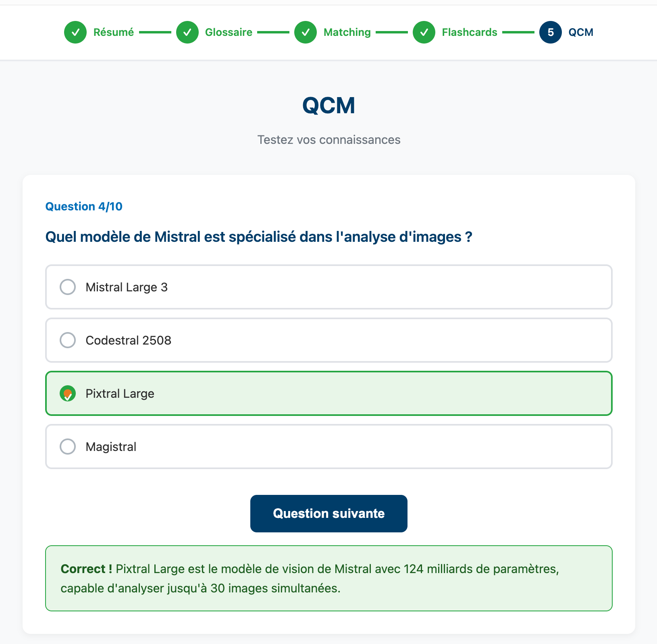Select the Magistral option

coord(328,447)
